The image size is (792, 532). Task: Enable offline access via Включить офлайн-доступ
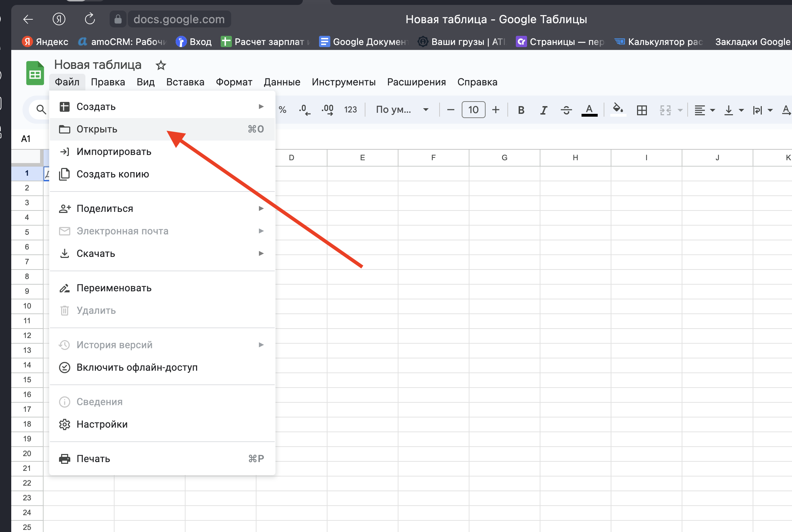pyautogui.click(x=137, y=367)
